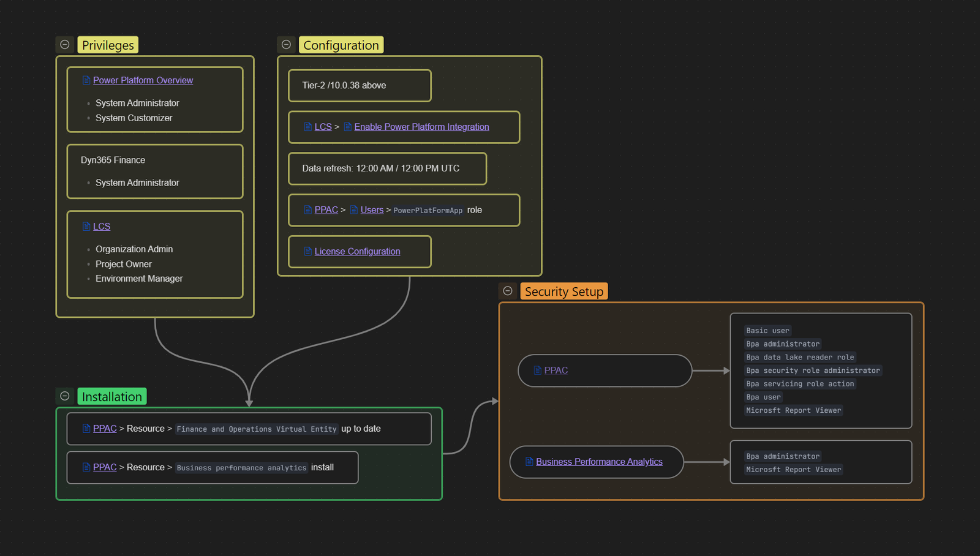Click System Administrator under Dyn365 Finance
Image resolution: width=980 pixels, height=556 pixels.
(137, 183)
